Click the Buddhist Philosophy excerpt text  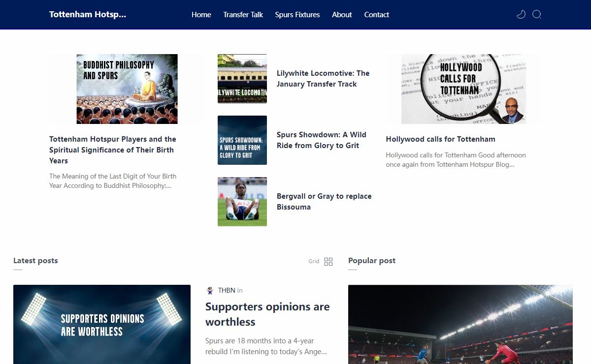(113, 181)
